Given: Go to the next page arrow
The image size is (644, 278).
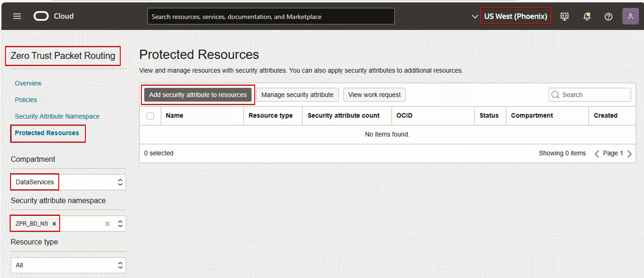Looking at the screenshot, I should pyautogui.click(x=629, y=153).
